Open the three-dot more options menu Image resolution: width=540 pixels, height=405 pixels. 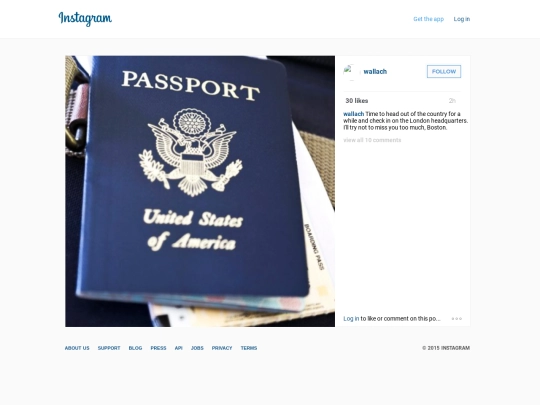tap(457, 319)
